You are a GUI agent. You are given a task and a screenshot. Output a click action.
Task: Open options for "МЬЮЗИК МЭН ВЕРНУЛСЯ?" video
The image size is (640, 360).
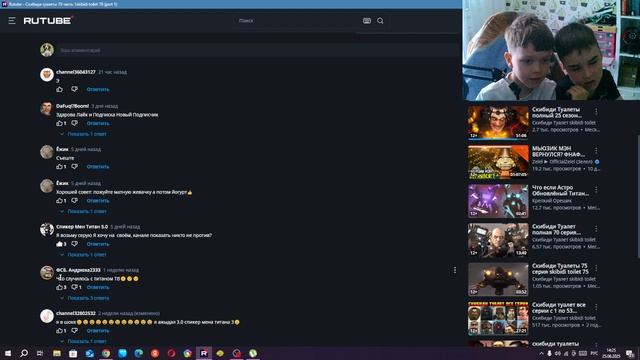tap(596, 151)
